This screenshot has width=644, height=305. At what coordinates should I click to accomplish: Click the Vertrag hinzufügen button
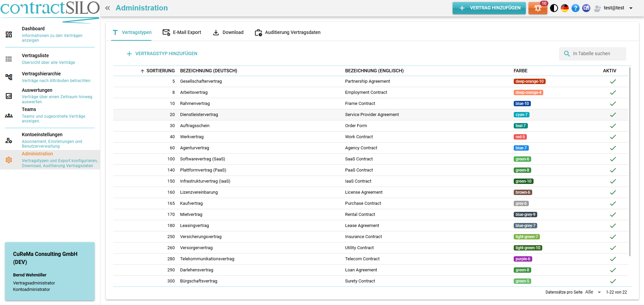(x=489, y=8)
